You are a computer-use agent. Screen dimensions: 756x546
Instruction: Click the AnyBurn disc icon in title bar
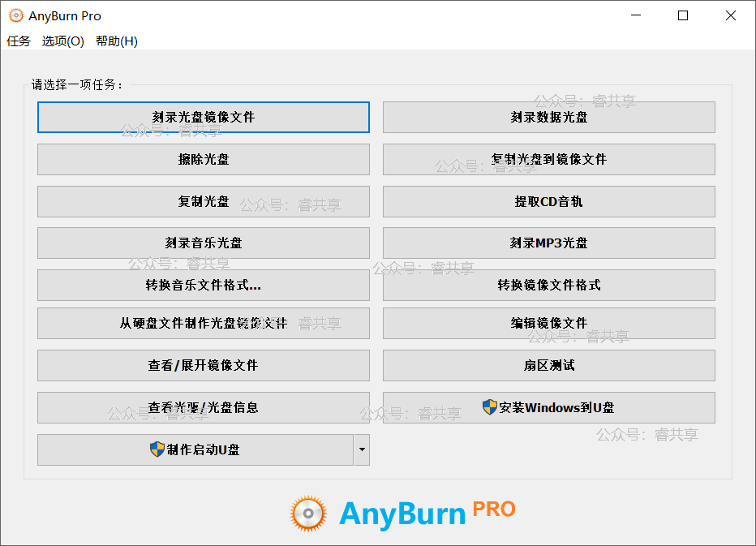click(15, 15)
